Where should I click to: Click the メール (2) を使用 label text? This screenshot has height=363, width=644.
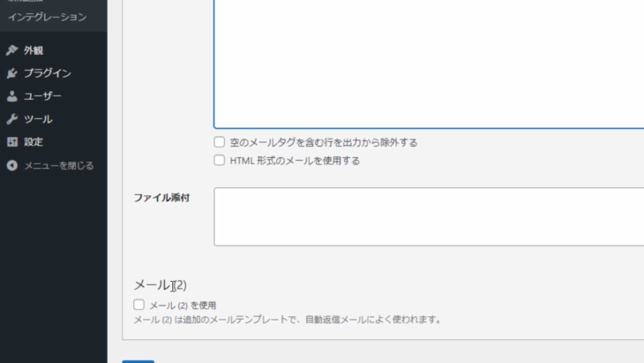click(183, 305)
